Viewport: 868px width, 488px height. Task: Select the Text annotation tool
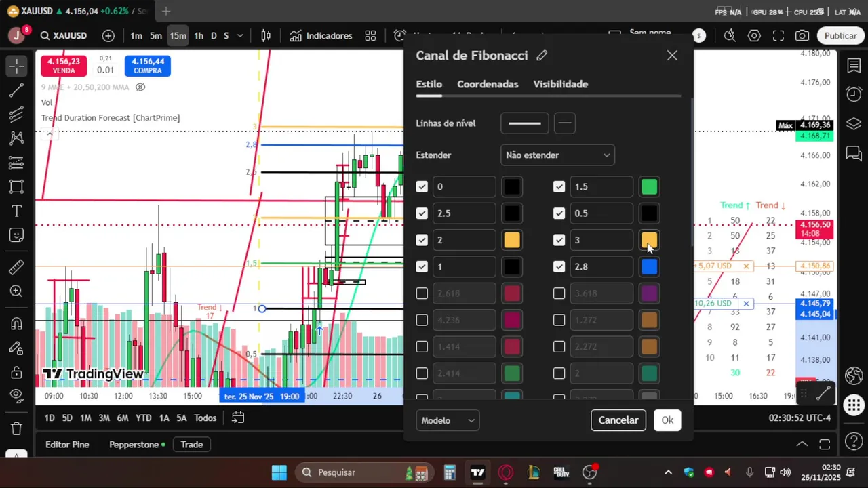[x=16, y=211]
